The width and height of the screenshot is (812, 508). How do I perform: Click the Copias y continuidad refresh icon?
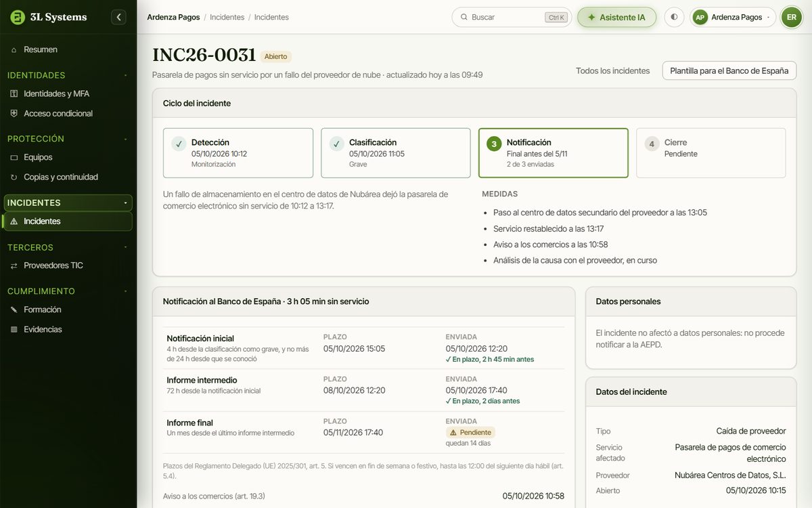[14, 177]
